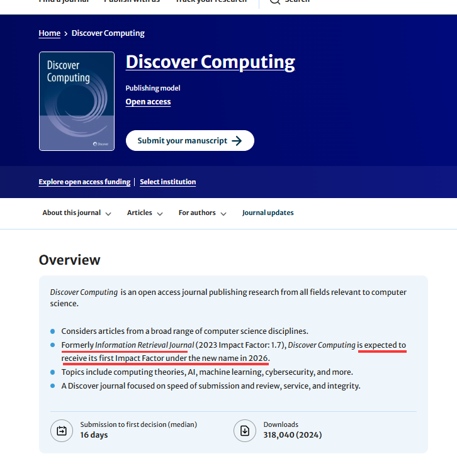This screenshot has width=457, height=476.
Task: Click the chevron beside Articles
Action: click(x=160, y=214)
